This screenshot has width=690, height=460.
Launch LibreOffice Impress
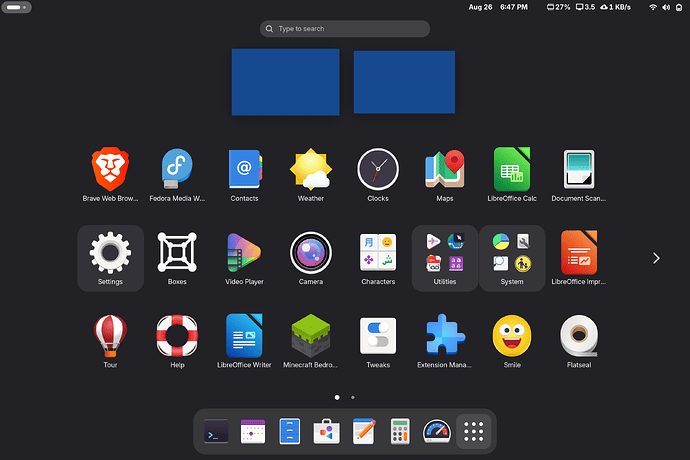579,258
